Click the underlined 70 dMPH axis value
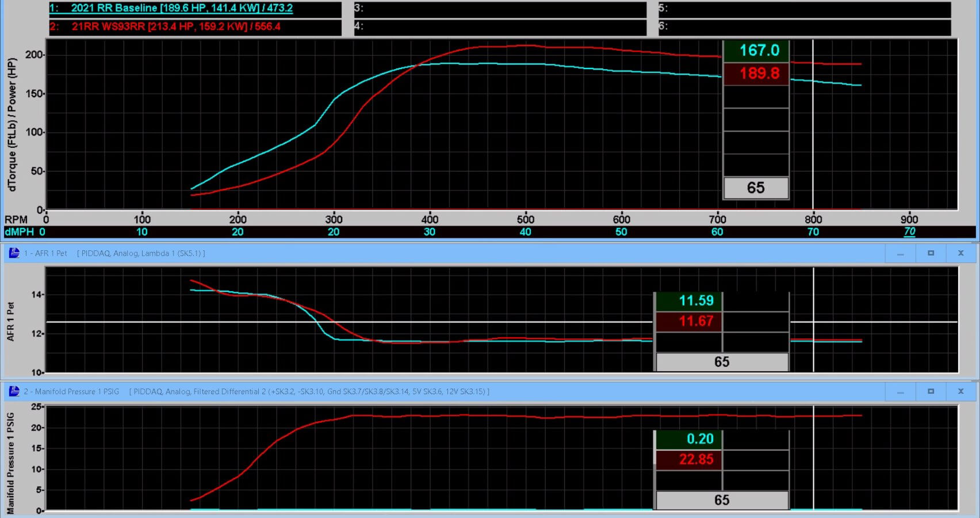Screen dimensions: 980x518 pyautogui.click(x=909, y=231)
